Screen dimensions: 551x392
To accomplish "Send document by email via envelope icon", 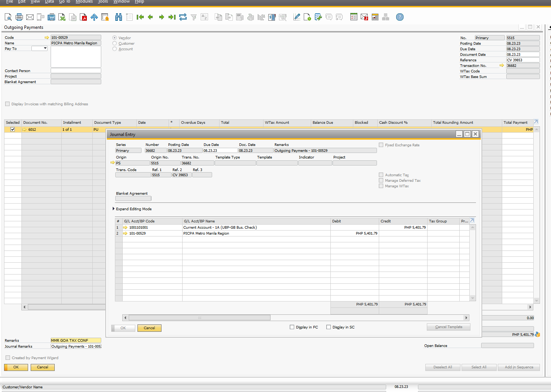I will [x=30, y=17].
